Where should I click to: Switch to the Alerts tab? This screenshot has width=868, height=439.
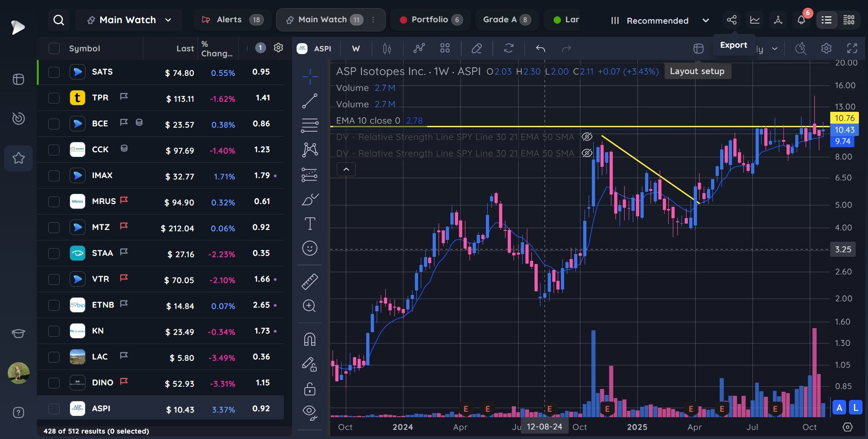pos(232,20)
